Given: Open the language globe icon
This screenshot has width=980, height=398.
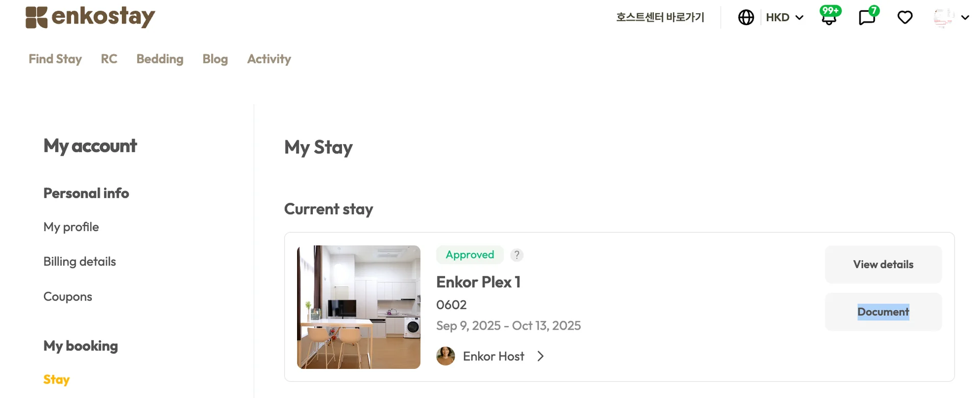Looking at the screenshot, I should point(746,17).
